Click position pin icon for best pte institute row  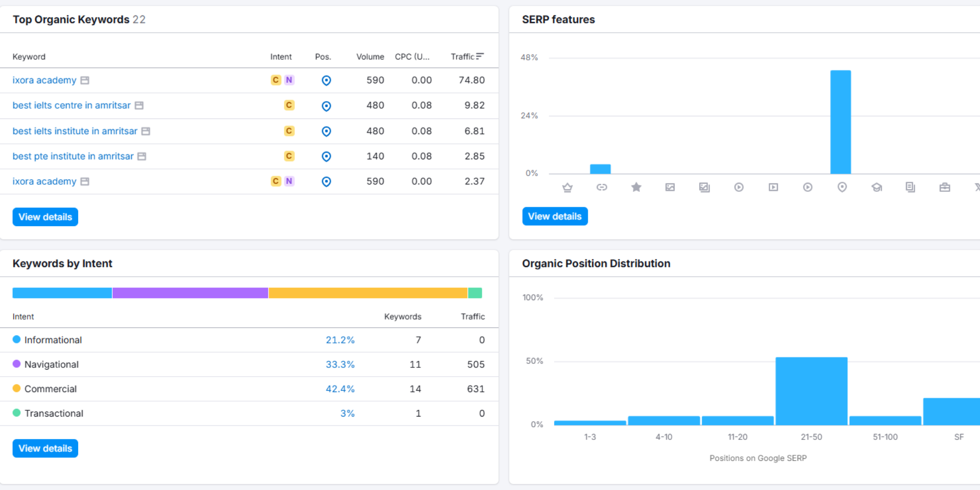(326, 156)
